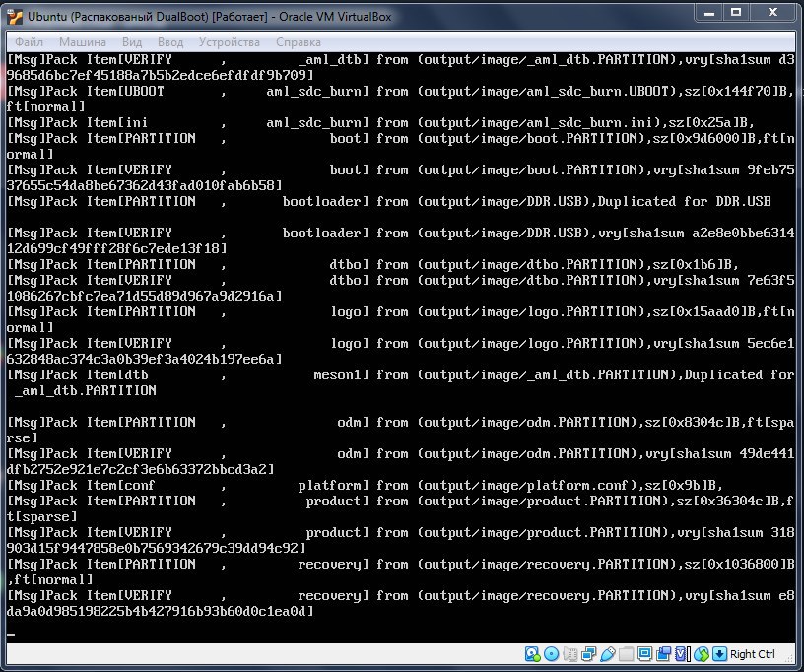Click the hash line dfb2752e921e7c2cf3e6b63372bbcd3a2
This screenshot has width=804, height=672.
(x=136, y=470)
